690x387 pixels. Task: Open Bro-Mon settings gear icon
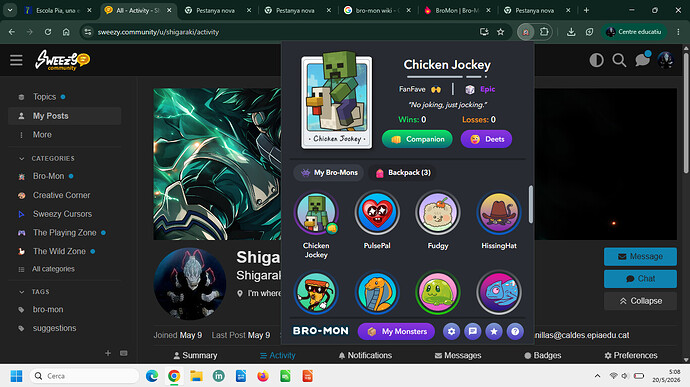tap(451, 331)
